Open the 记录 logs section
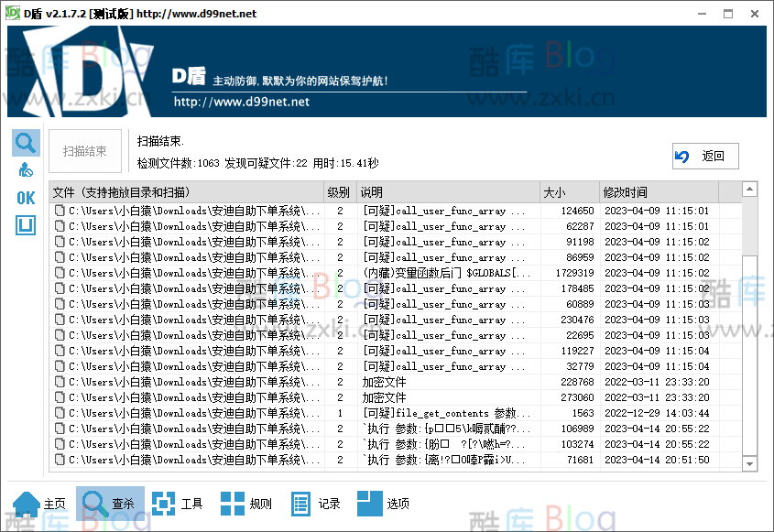The image size is (774, 532). click(x=315, y=504)
